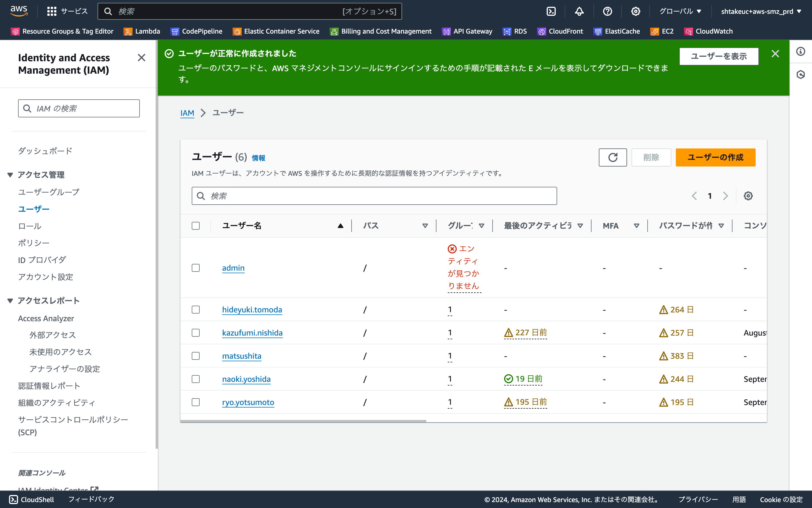The width and height of the screenshot is (812, 508).
Task: Open the API Gateway favorites shortcut
Action: pos(467,31)
